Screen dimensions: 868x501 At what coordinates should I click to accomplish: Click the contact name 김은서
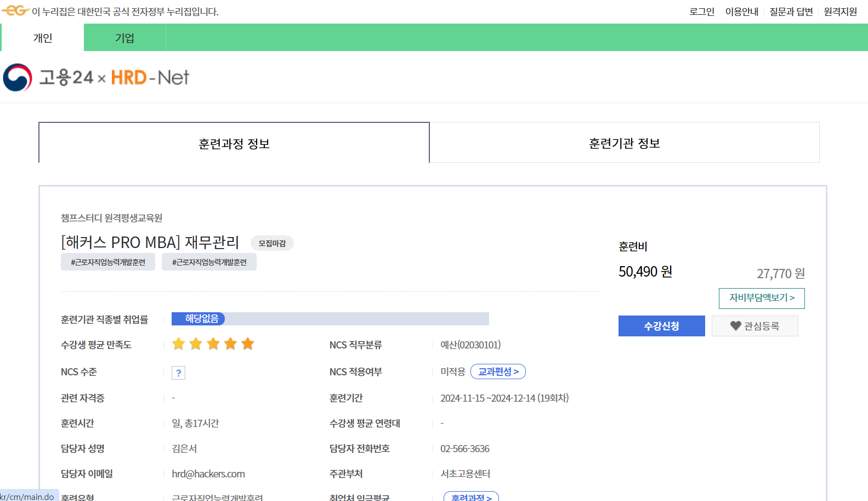coord(184,448)
